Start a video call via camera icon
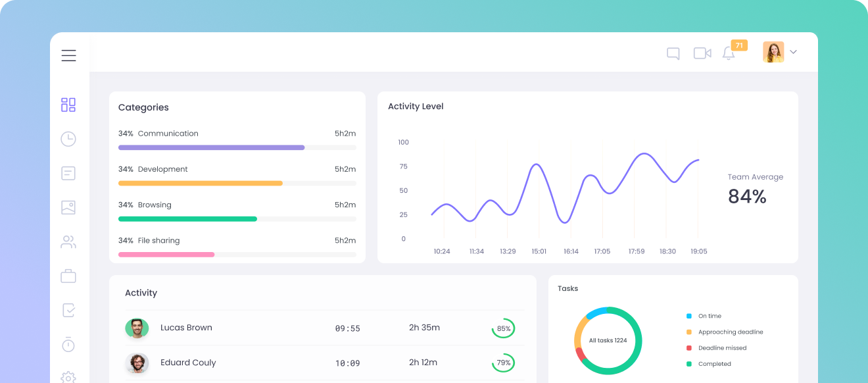 pos(702,53)
